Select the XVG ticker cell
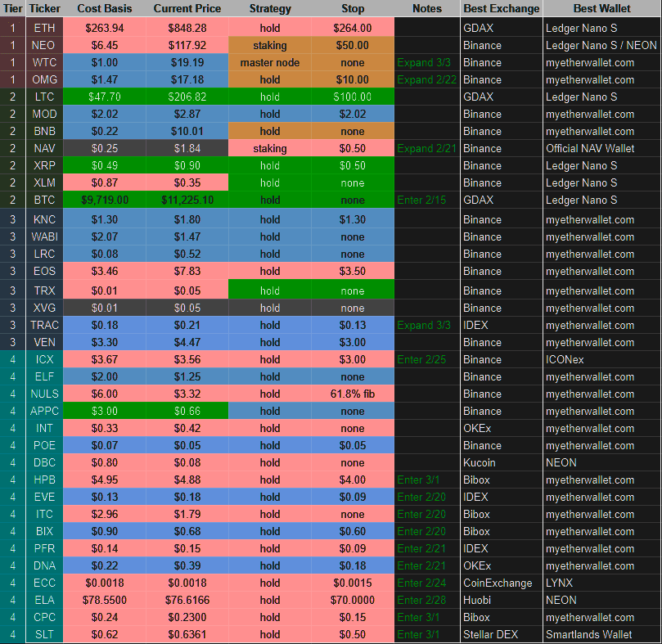662x644 pixels. click(44, 308)
